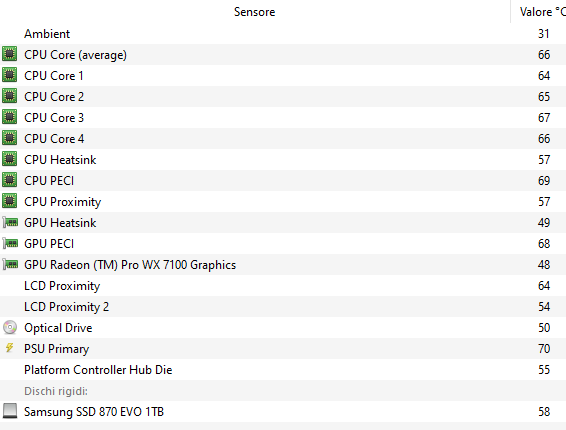Select the GPU Radeon Pro WX 7100 row
The width and height of the screenshot is (566, 430).
click(283, 265)
